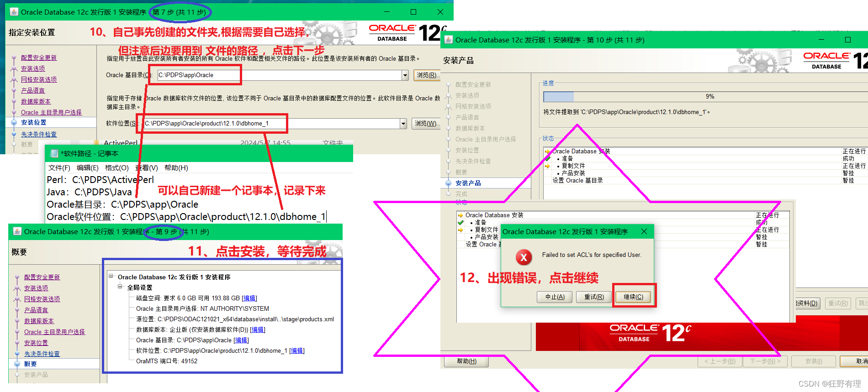This screenshot has height=392, width=868.
Task: Click the Java icon in step 10 title bar
Action: coord(448,40)
